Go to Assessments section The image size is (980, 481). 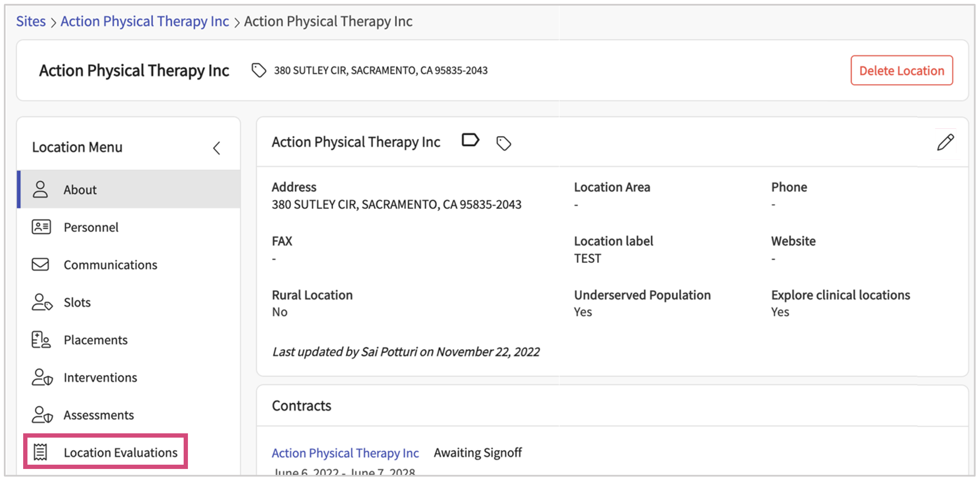[x=99, y=415]
